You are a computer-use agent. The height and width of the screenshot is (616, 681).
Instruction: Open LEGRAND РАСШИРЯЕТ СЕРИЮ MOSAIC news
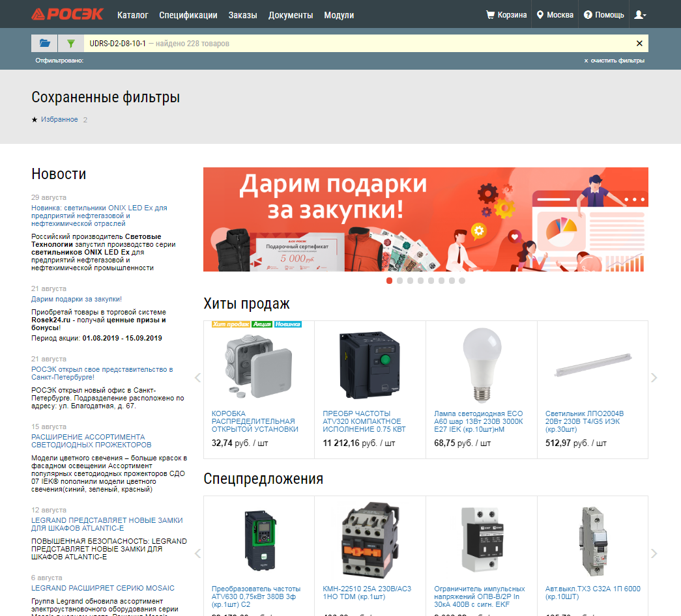(103, 588)
